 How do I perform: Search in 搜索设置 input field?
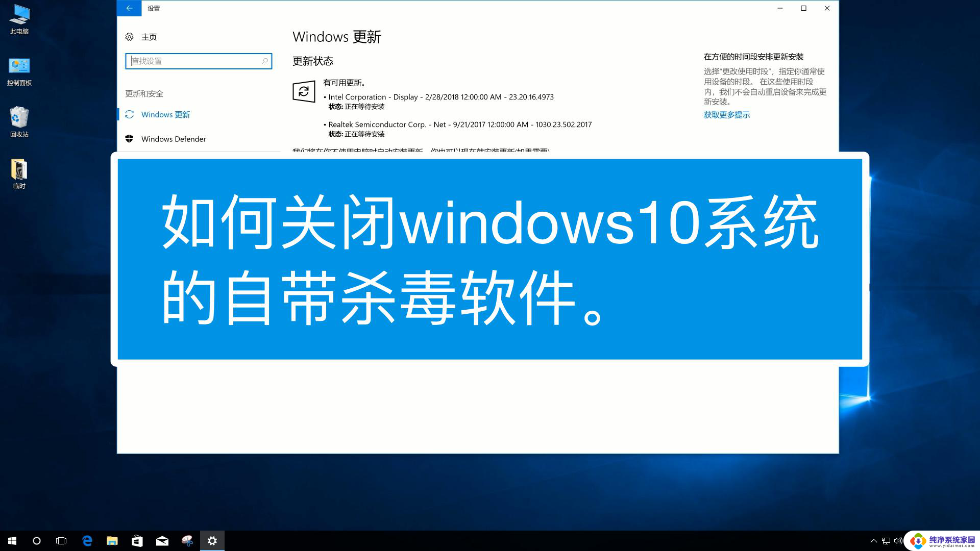199,61
